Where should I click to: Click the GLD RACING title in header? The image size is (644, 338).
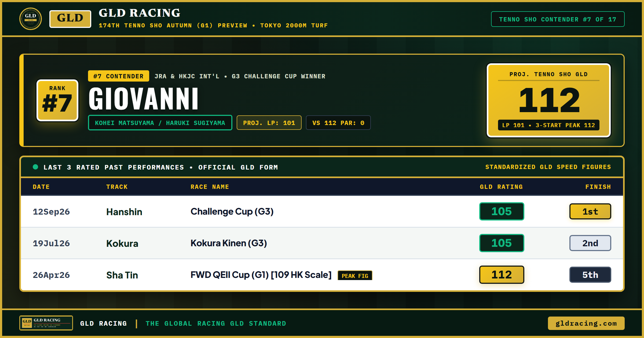click(140, 13)
